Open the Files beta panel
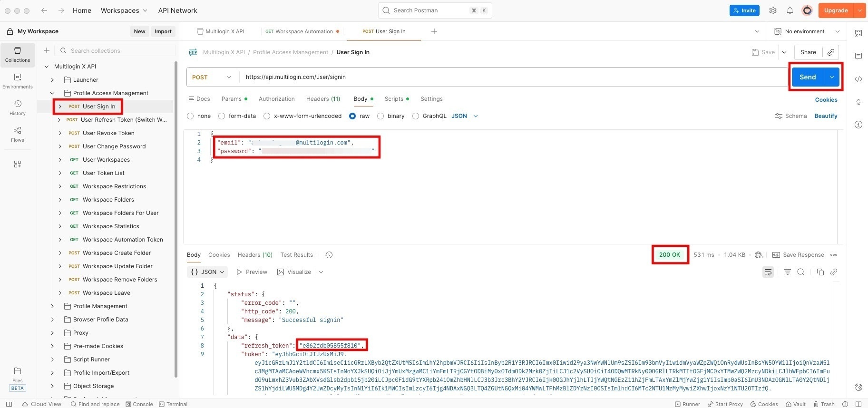 point(18,379)
